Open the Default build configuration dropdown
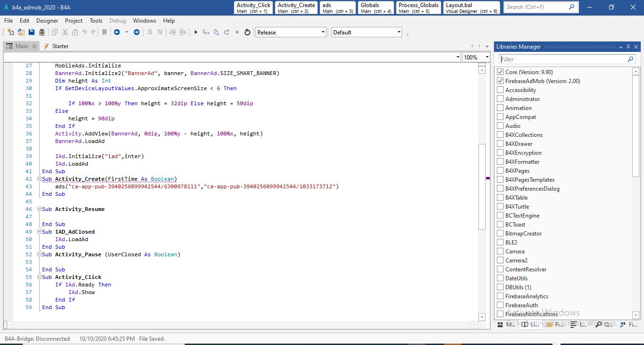The height and width of the screenshot is (345, 644). click(x=367, y=32)
